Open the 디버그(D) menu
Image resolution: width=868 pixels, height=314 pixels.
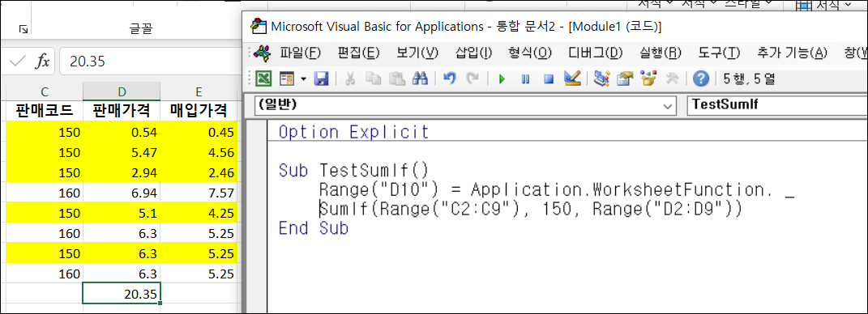tap(595, 53)
